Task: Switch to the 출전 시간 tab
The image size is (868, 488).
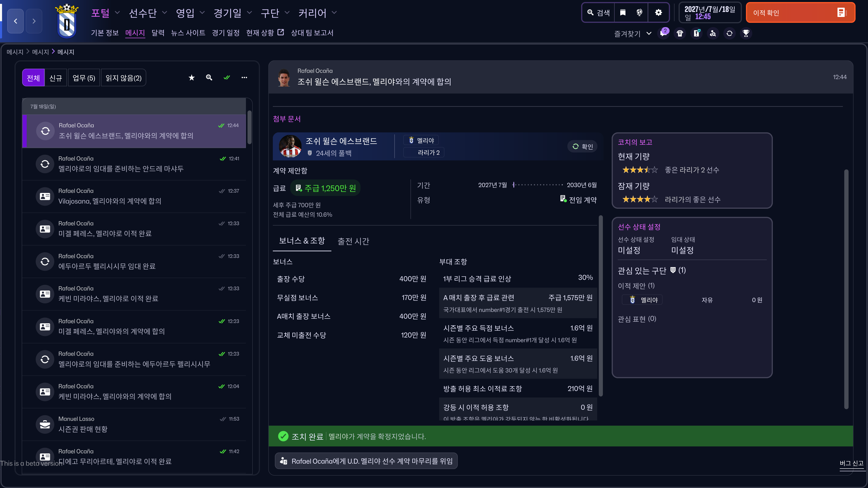Action: (353, 241)
